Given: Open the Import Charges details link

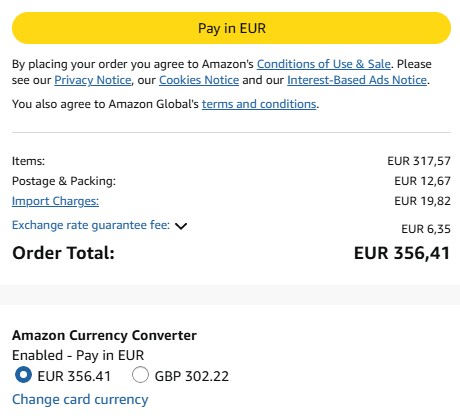Looking at the screenshot, I should [55, 201].
